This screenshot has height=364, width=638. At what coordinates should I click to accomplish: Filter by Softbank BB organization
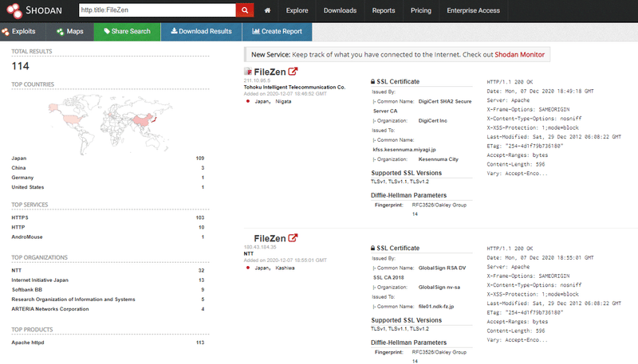[x=27, y=290]
